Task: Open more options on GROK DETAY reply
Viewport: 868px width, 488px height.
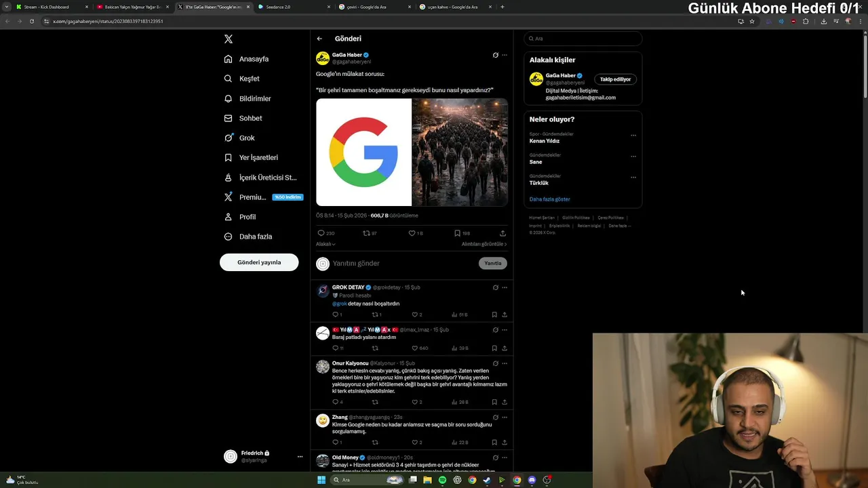Action: pos(504,287)
